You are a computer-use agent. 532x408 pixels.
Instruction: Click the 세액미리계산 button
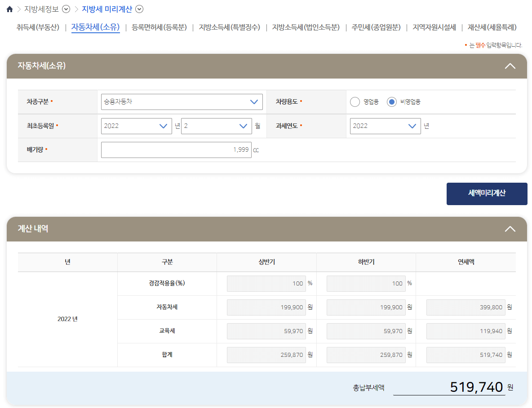[x=487, y=194]
